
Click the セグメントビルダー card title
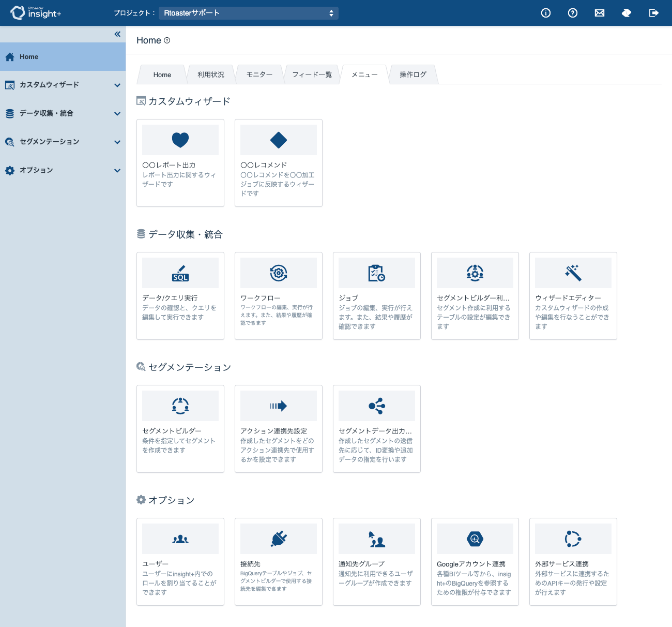(x=172, y=431)
